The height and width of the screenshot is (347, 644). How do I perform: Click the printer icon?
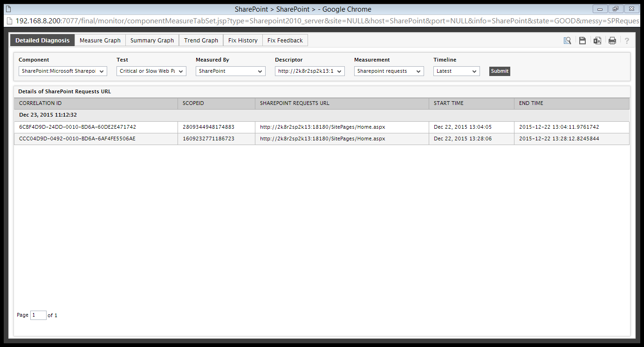coord(612,41)
